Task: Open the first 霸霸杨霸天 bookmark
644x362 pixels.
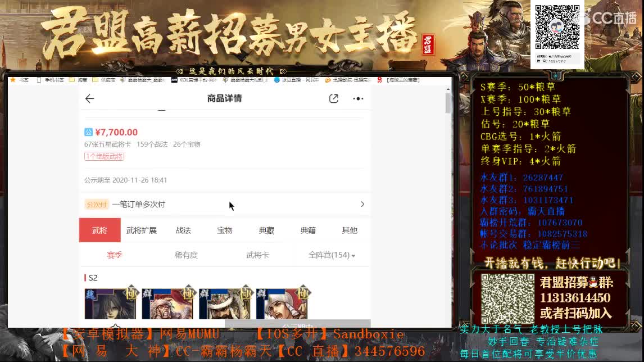Action: pos(143,80)
